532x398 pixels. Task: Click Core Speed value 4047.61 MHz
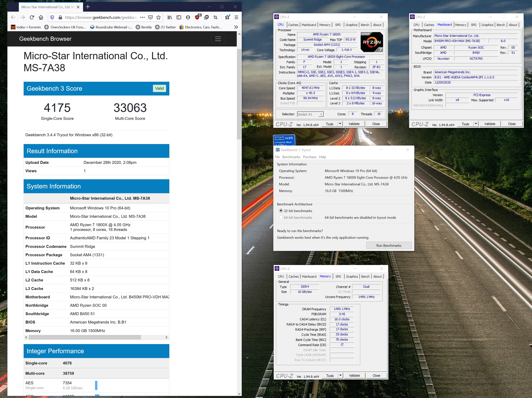[x=310, y=88]
